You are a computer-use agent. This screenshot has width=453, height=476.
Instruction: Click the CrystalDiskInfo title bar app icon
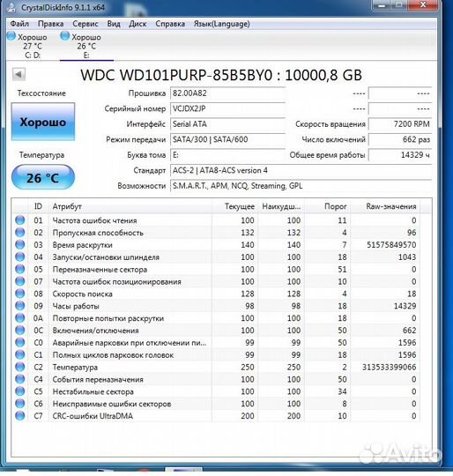click(11, 7)
